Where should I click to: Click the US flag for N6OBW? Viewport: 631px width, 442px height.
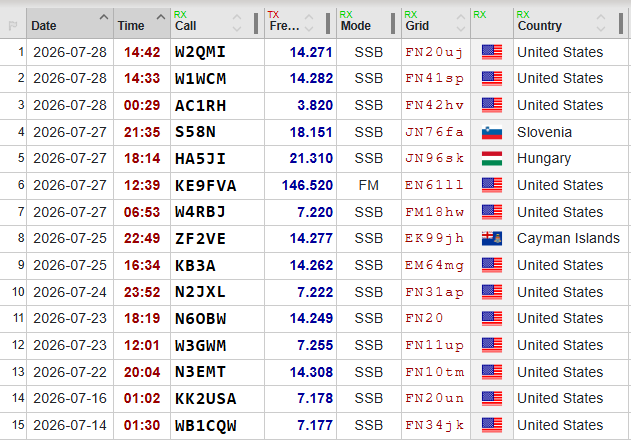pos(492,318)
